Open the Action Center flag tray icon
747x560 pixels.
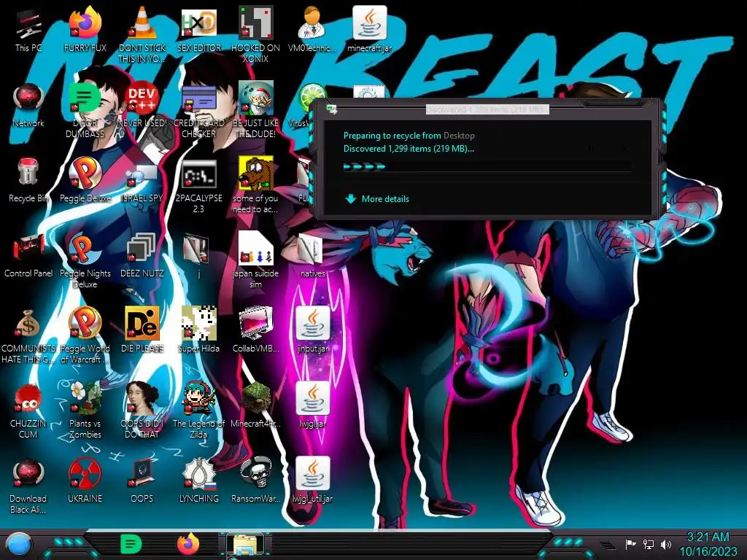coord(630,544)
